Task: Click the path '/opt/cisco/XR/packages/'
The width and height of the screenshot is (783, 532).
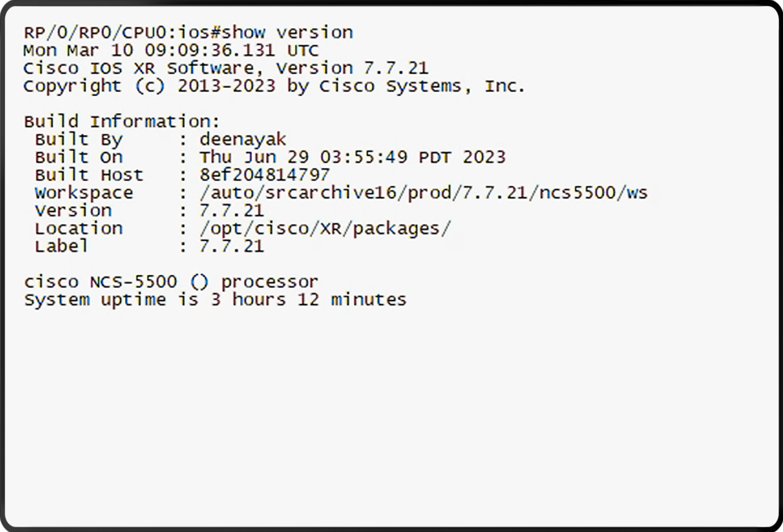Action: coord(325,229)
